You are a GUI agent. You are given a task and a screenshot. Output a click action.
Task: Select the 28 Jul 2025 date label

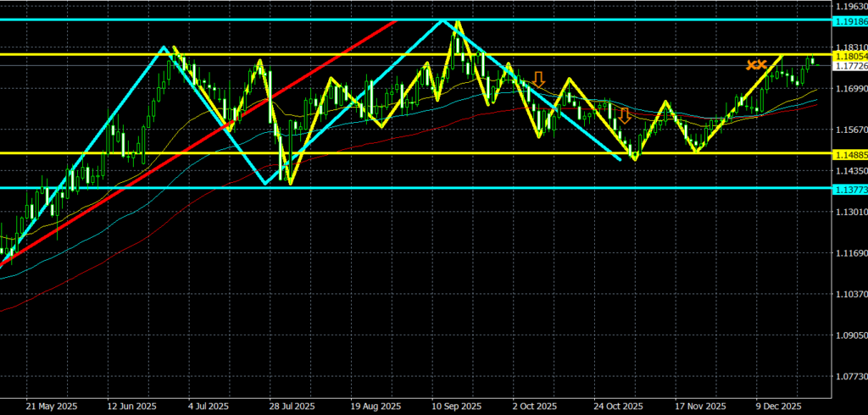point(294,405)
